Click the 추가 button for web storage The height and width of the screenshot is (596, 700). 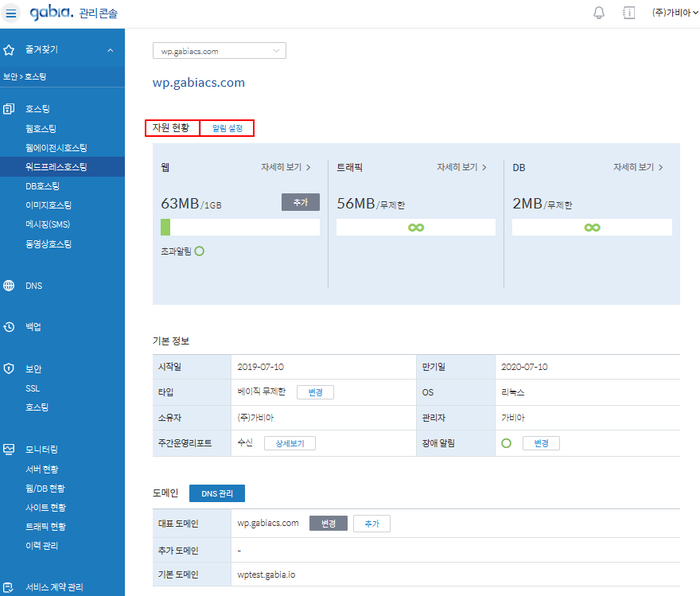[300, 202]
